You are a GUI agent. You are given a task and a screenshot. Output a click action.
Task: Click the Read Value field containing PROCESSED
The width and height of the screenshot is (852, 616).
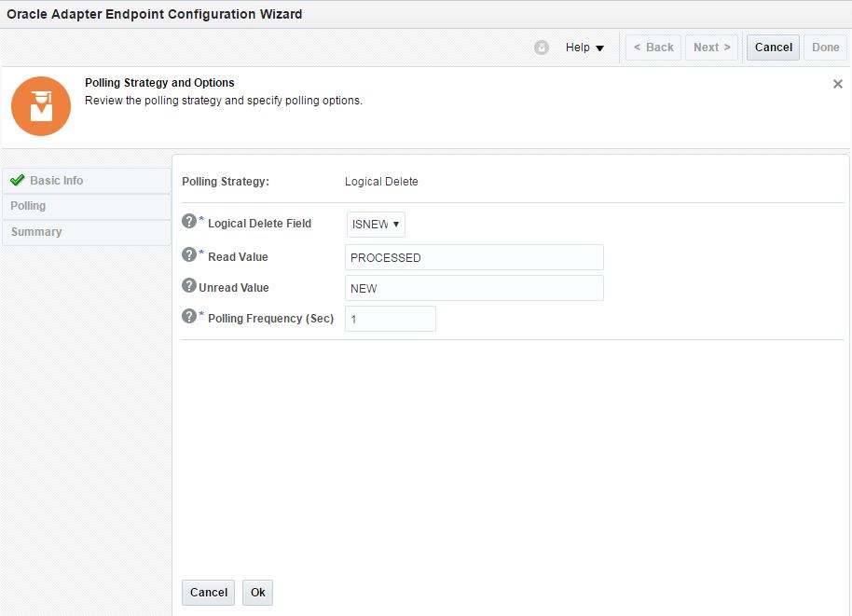pos(474,257)
